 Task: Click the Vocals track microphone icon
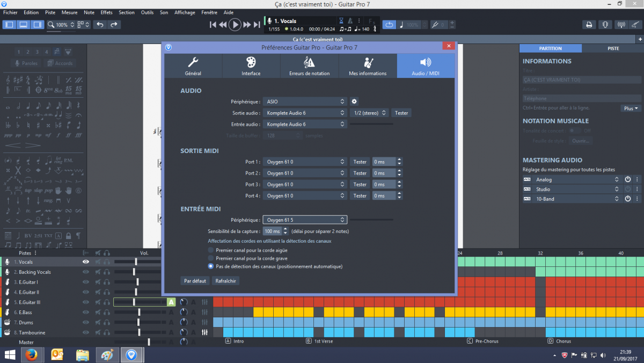pyautogui.click(x=8, y=262)
